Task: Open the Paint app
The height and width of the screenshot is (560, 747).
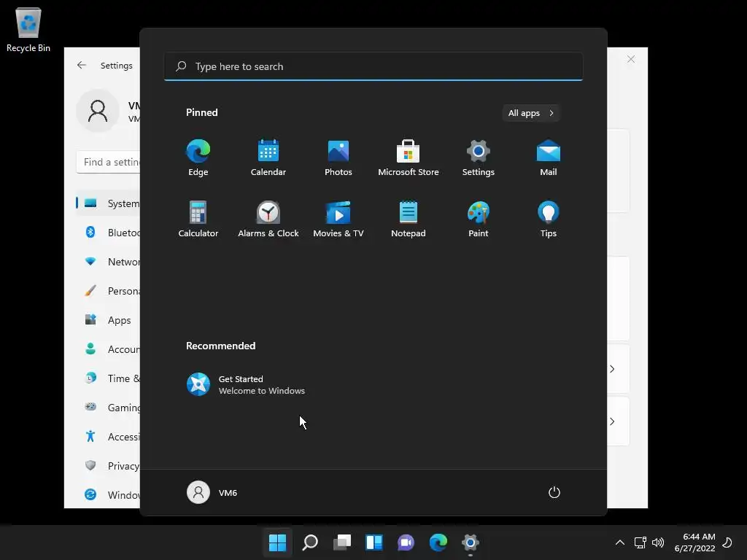Action: click(x=479, y=219)
